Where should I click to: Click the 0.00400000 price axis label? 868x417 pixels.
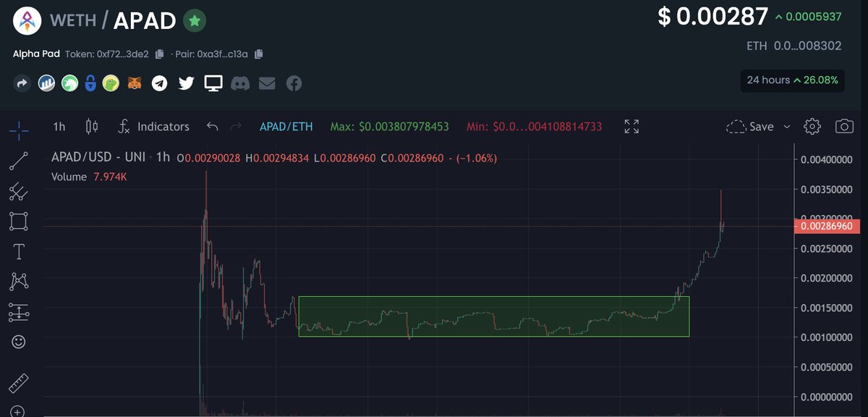[x=827, y=159]
